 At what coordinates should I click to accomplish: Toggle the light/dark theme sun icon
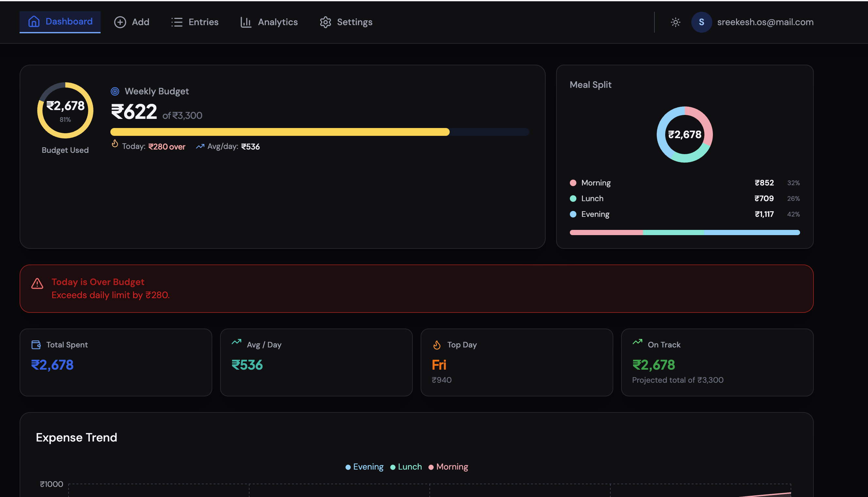pyautogui.click(x=675, y=22)
